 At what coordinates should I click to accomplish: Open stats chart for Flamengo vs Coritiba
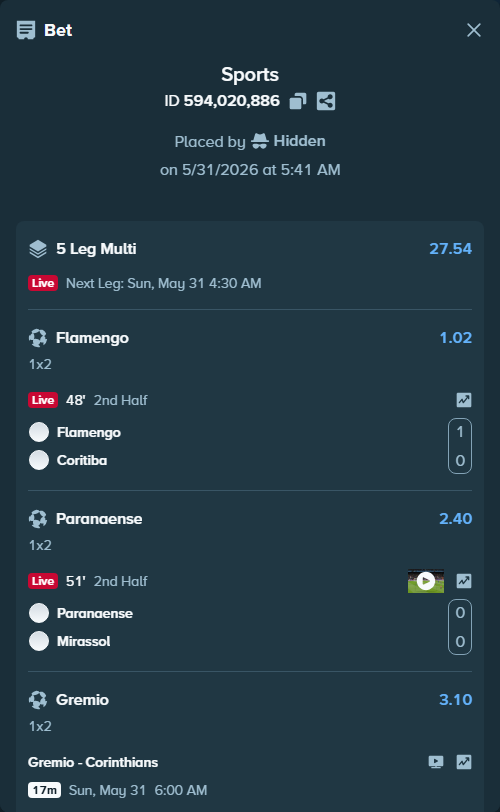[x=464, y=400]
